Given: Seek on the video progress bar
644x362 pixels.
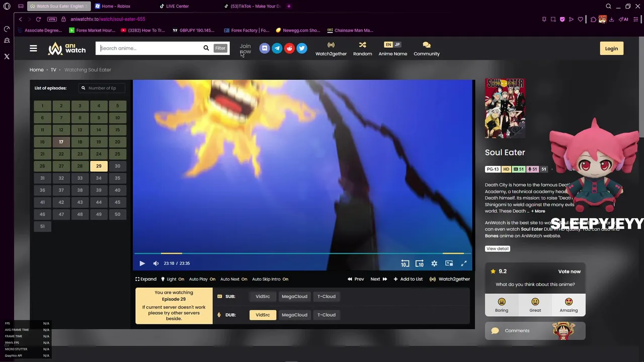Looking at the screenshot, I should 302,254.
